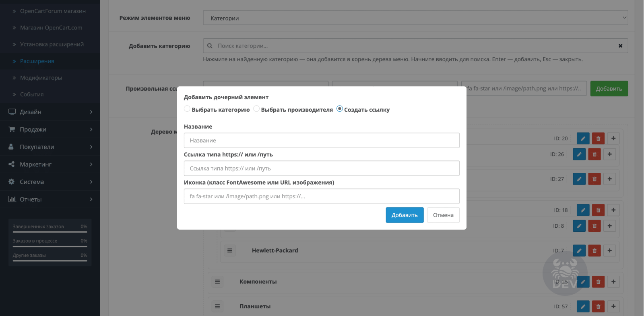This screenshot has width=644, height=316.
Task: Expand the Маркетинг sidebar menu
Action: click(x=50, y=164)
